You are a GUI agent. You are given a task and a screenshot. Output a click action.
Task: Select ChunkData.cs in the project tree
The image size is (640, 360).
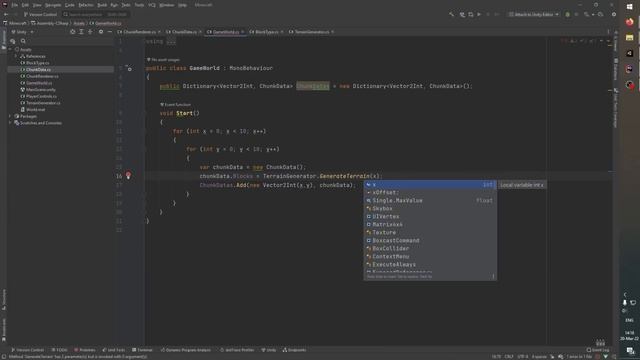pos(38,69)
